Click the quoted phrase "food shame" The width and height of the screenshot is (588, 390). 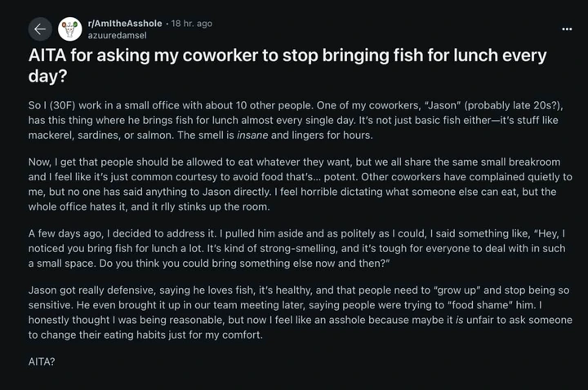(480, 305)
